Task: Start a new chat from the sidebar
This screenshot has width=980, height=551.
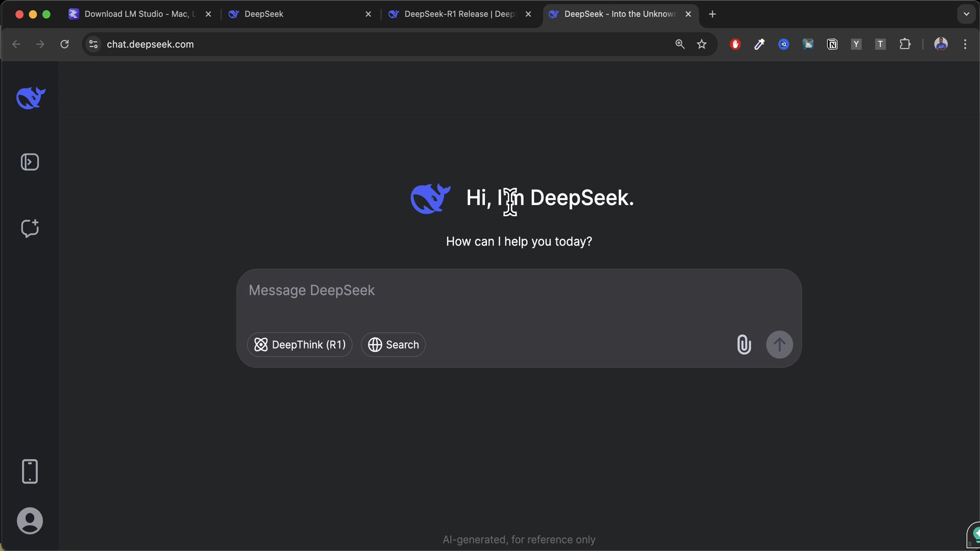Action: point(30,228)
